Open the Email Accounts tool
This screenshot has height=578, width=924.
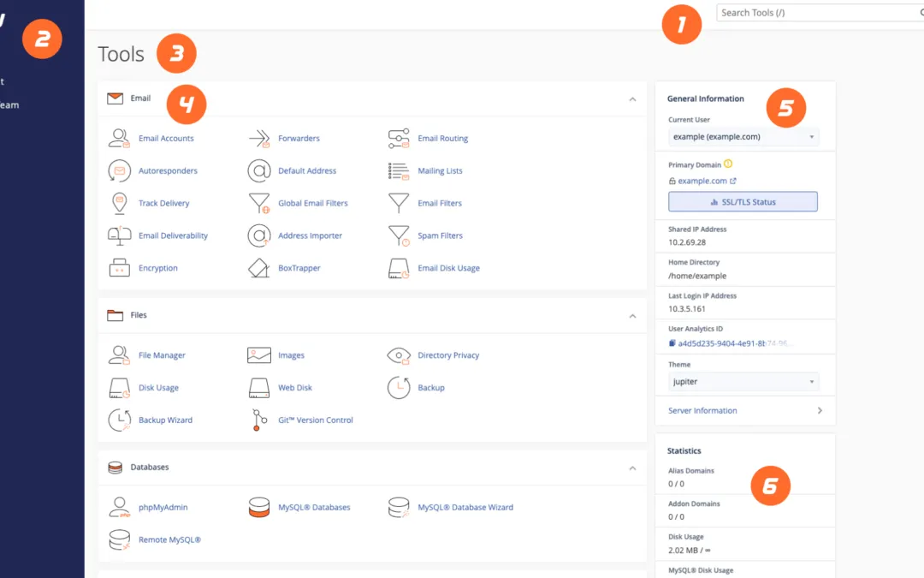165,138
